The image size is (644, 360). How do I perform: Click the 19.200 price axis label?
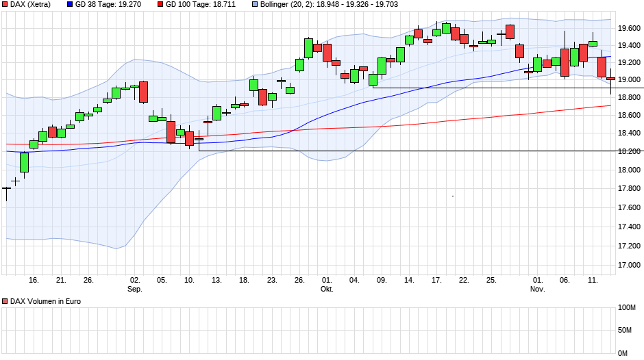(629, 62)
